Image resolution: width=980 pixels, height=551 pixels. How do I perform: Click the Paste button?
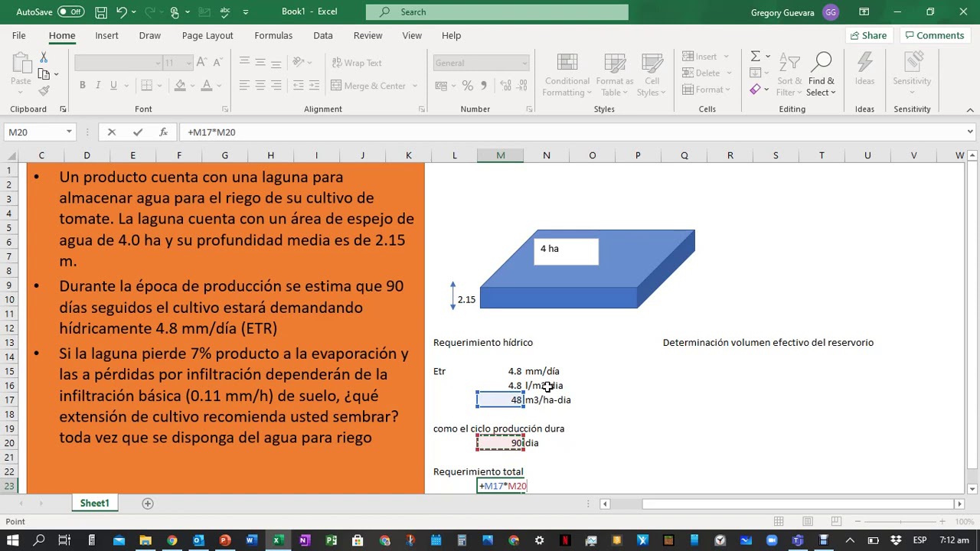[21, 73]
